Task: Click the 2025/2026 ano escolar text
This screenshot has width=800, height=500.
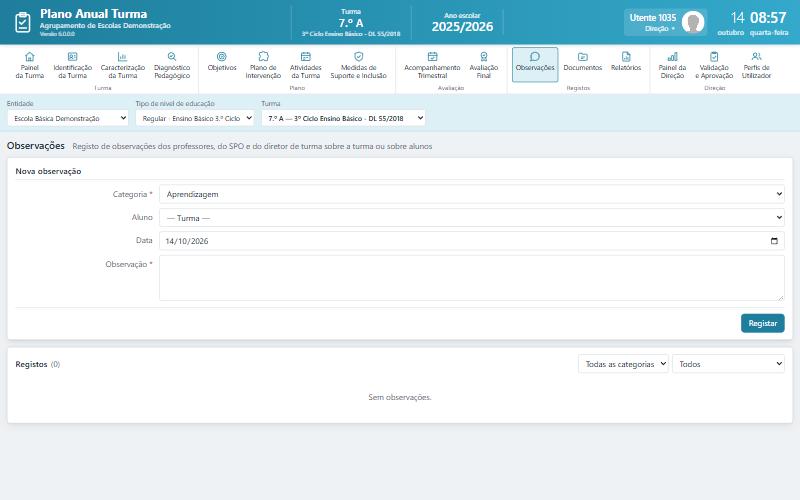Action: click(462, 27)
